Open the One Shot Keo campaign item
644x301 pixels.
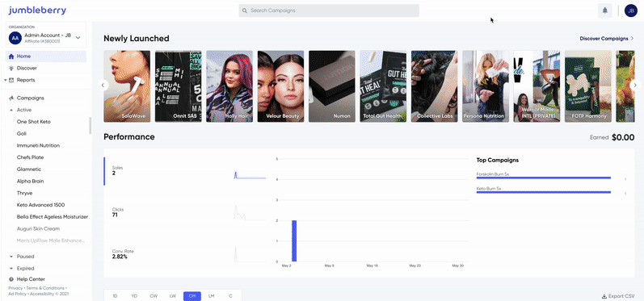click(x=34, y=122)
